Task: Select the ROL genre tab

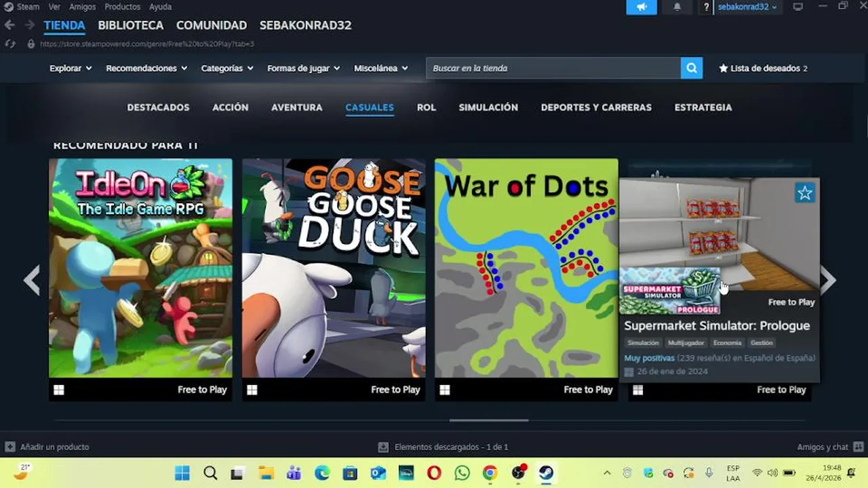Action: (427, 107)
